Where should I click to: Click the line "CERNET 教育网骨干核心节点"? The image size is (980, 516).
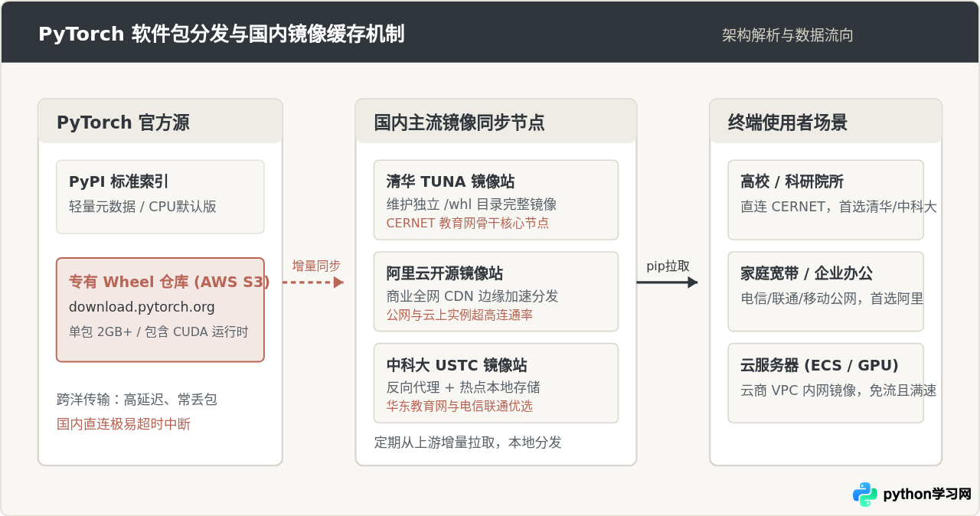pos(467,223)
